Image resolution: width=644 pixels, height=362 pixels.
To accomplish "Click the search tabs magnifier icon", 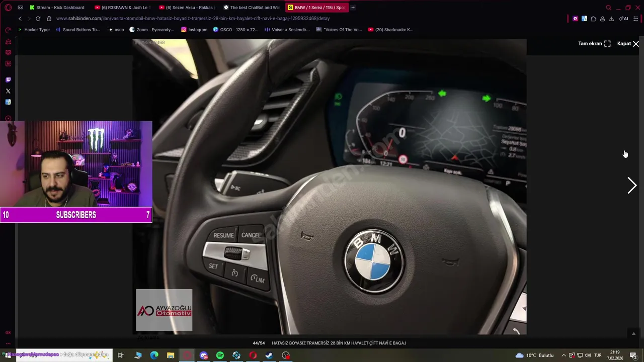I will click(608, 8).
